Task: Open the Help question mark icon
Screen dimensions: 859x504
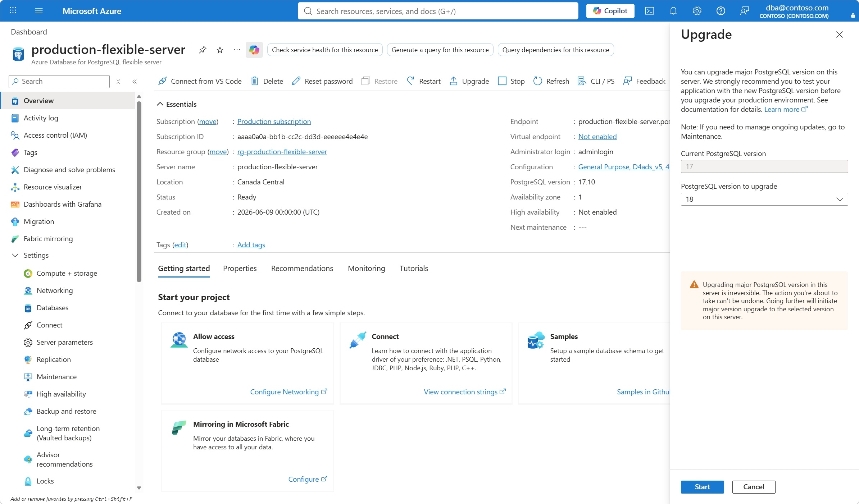Action: [x=721, y=11]
